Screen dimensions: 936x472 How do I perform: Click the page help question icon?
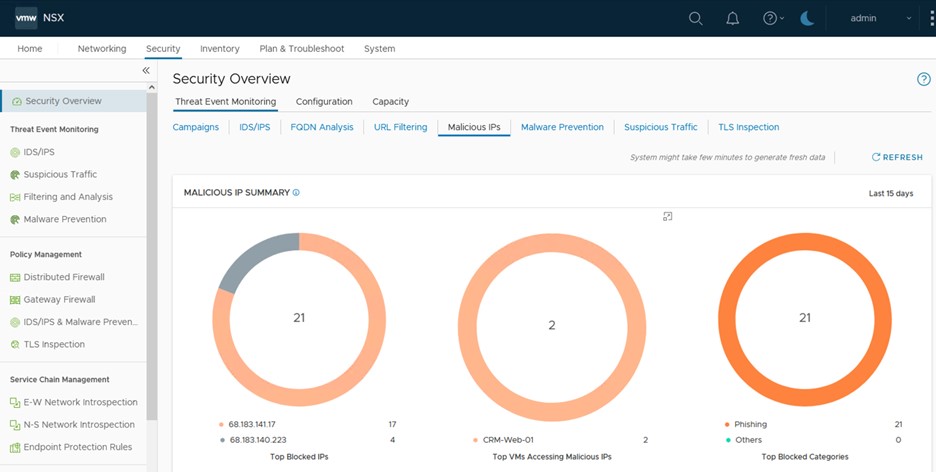click(x=923, y=79)
